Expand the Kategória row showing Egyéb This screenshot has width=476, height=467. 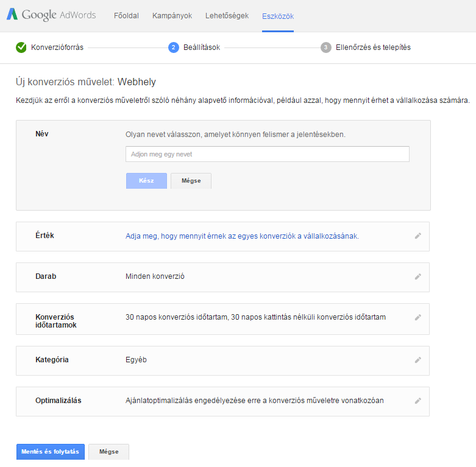tap(222, 360)
